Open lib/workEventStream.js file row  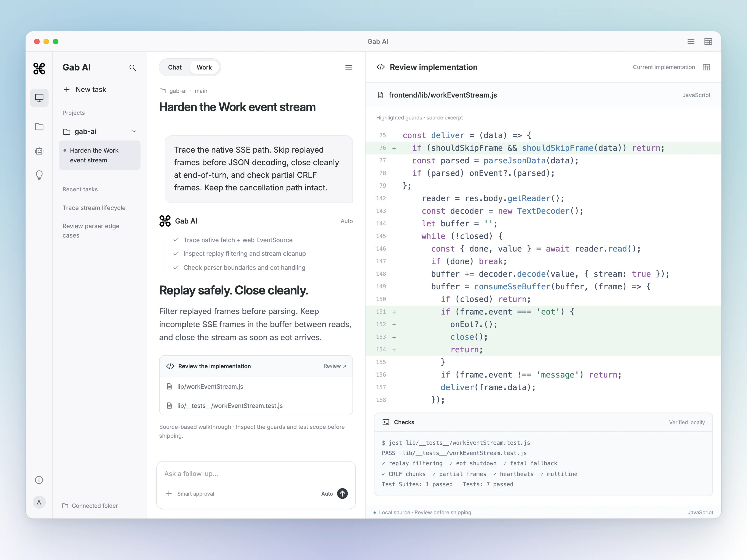click(x=256, y=386)
